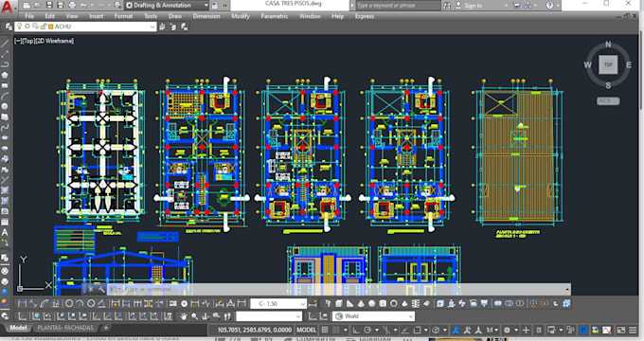Click the Zoom magnifier icon
Viewport: 644px width, 341px height.
[194, 316]
